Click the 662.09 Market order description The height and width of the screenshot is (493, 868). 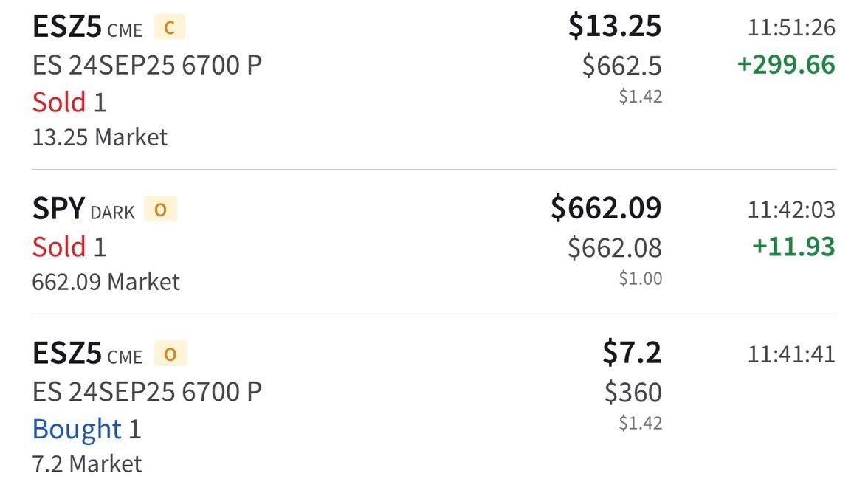(x=106, y=282)
